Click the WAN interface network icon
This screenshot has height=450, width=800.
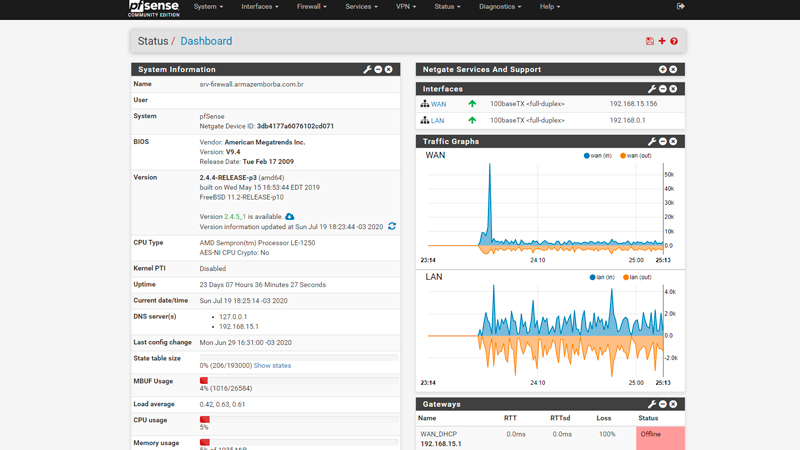click(x=424, y=104)
